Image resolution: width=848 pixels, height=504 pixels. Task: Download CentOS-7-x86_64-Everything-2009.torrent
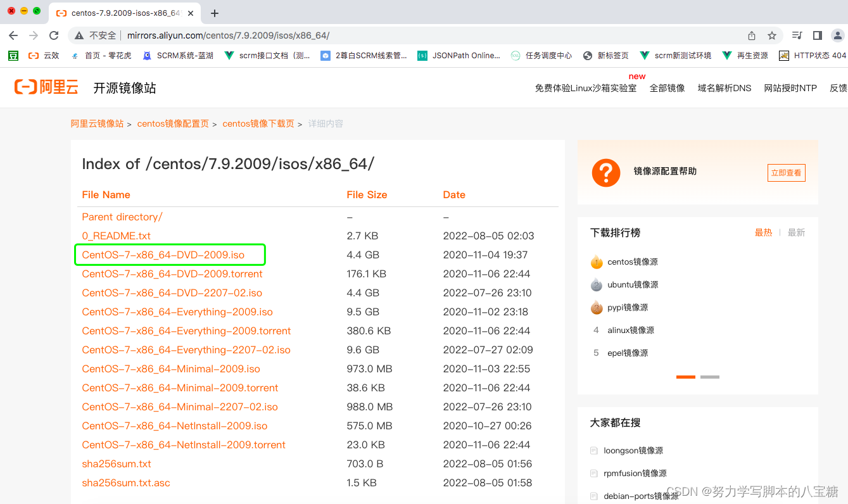point(187,331)
